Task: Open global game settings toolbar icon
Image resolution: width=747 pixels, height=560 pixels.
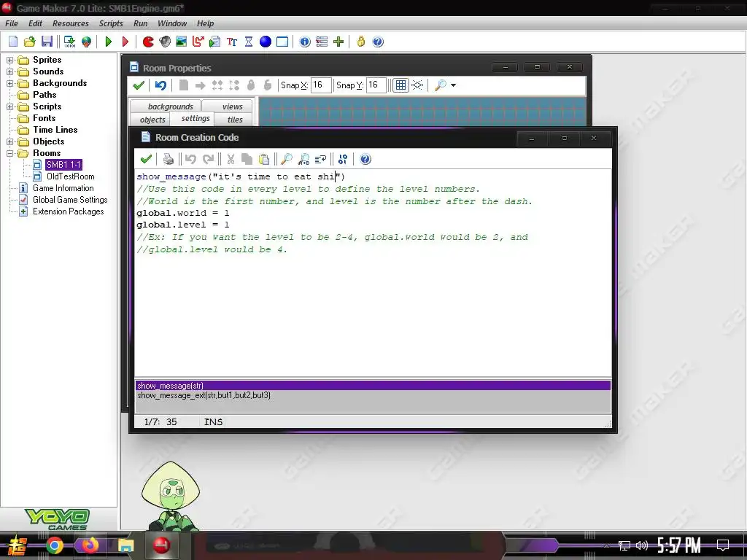Action: [322, 42]
